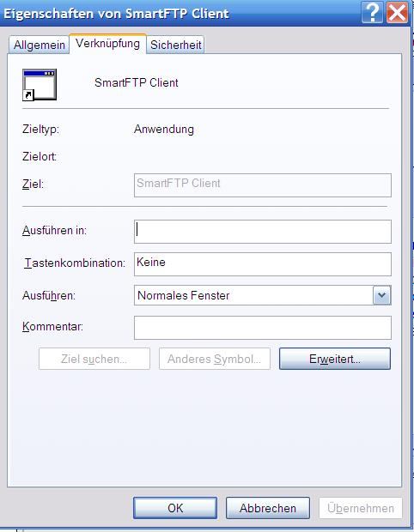414x532 pixels.
Task: Click the question mark help icon
Action: (x=372, y=13)
